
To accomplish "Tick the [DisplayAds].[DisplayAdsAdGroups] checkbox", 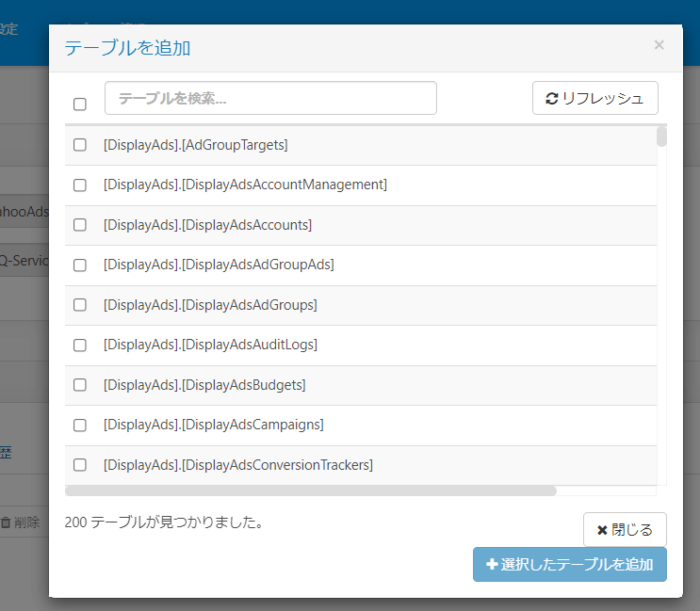I will [80, 305].
